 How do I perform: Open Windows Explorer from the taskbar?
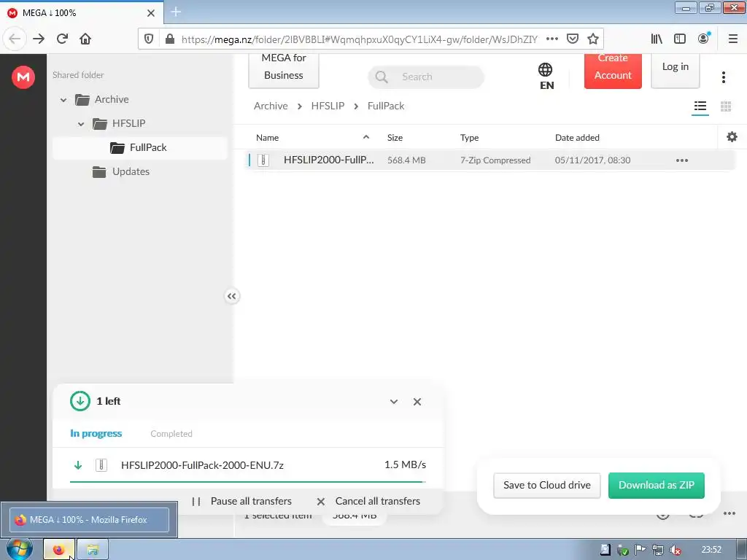93,550
